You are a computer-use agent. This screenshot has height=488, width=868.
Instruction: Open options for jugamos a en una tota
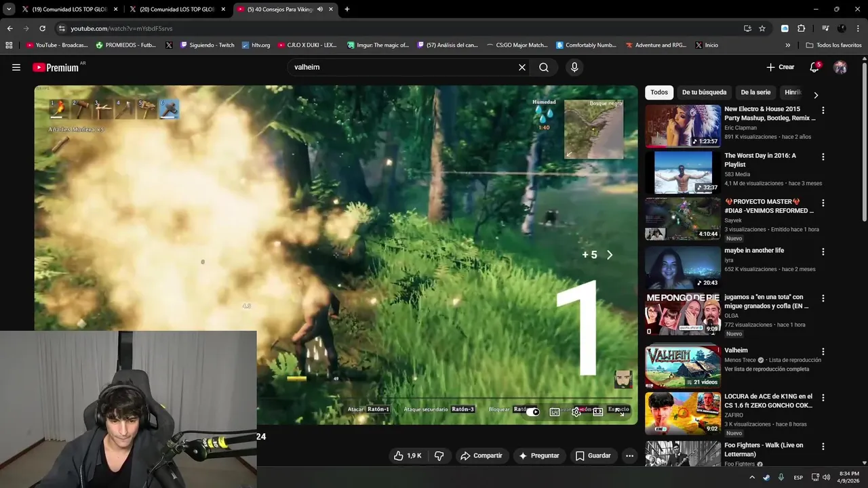(x=823, y=298)
